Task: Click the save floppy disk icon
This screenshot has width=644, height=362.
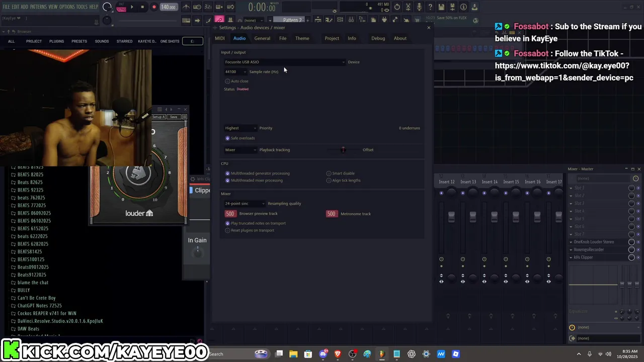Action: [x=441, y=7]
